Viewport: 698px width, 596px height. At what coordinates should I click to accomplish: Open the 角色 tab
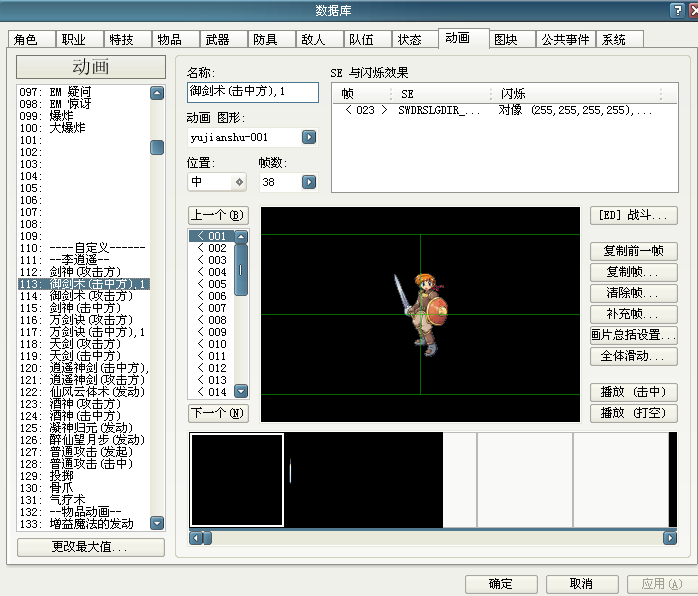point(32,39)
